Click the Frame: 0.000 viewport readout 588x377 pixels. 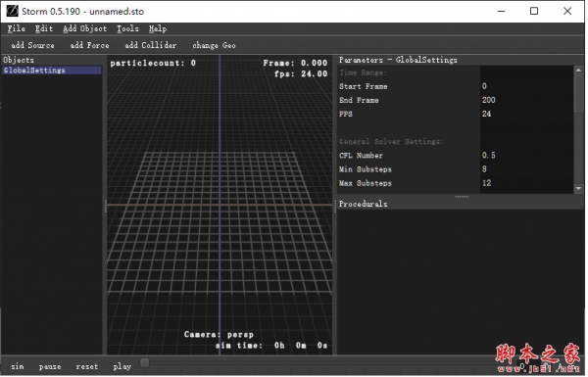click(295, 63)
